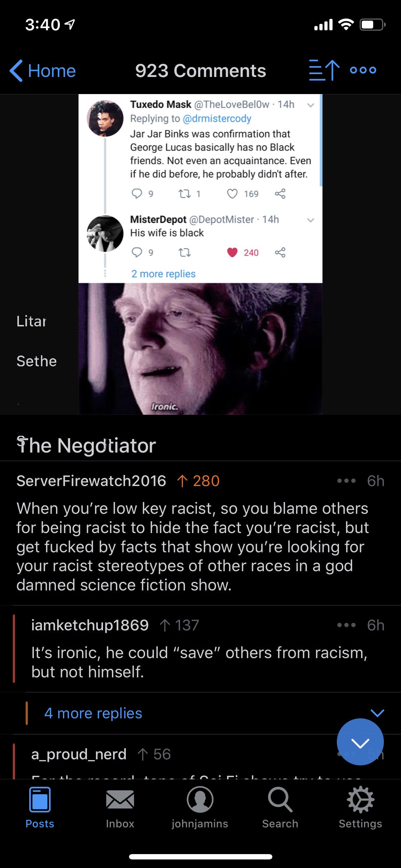Load 4 more replies link
The image size is (401, 868).
[93, 713]
